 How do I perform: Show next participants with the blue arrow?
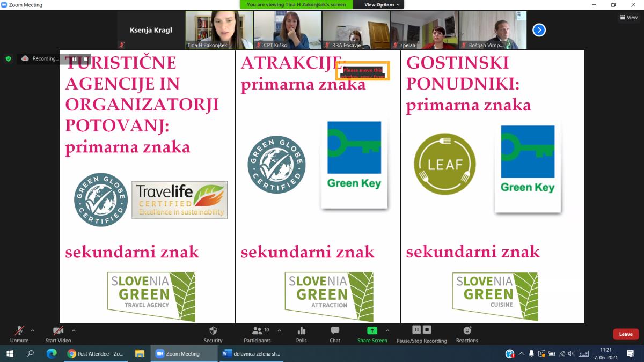click(x=539, y=30)
